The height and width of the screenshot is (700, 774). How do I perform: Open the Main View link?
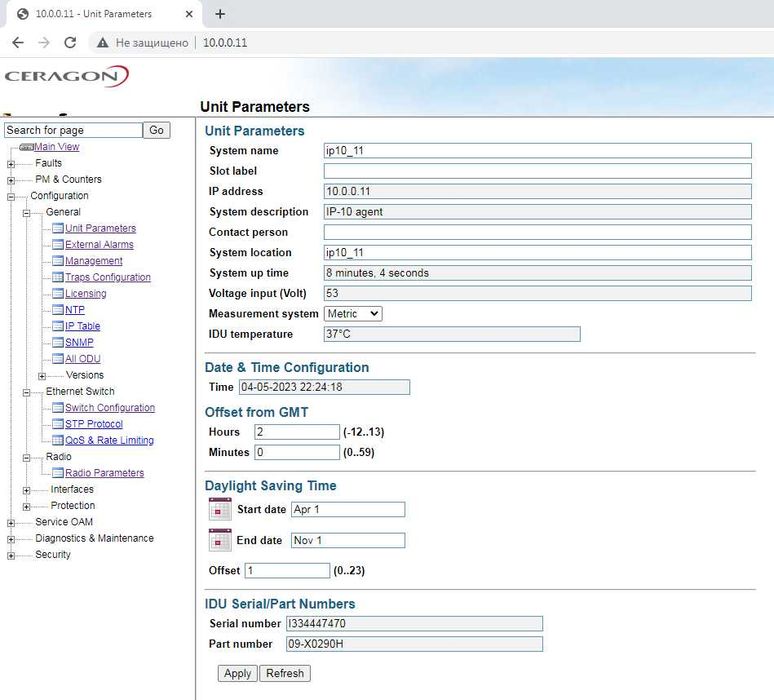tap(57, 147)
